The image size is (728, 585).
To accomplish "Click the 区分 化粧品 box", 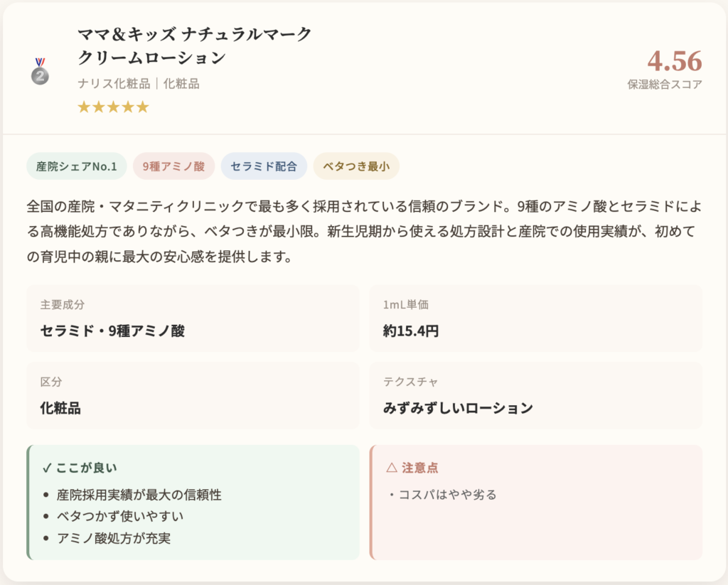I will pos(193,396).
